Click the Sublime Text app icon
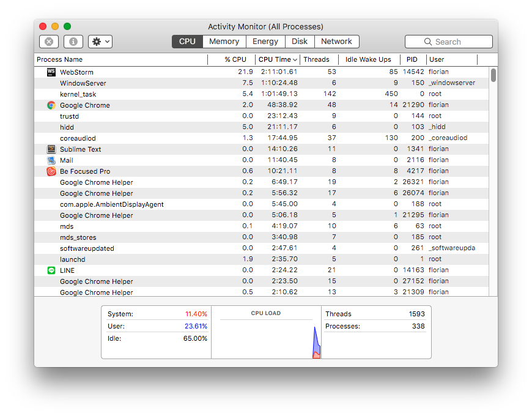532x416 pixels. click(x=51, y=149)
